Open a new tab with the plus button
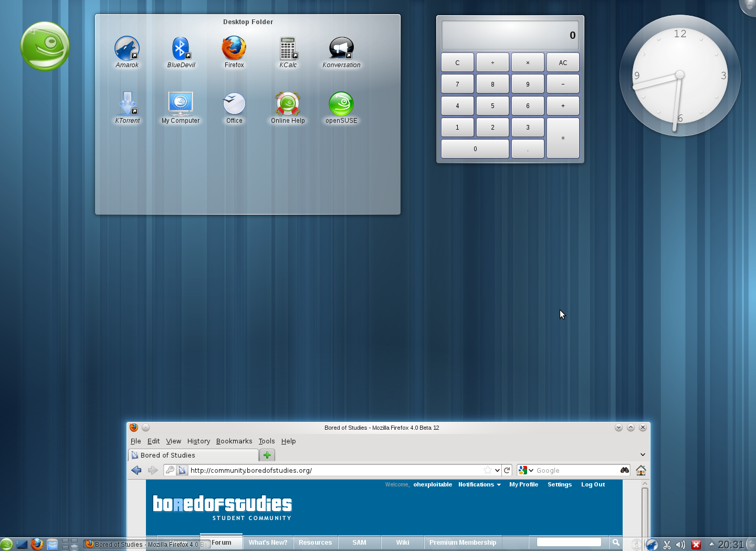 tap(267, 455)
